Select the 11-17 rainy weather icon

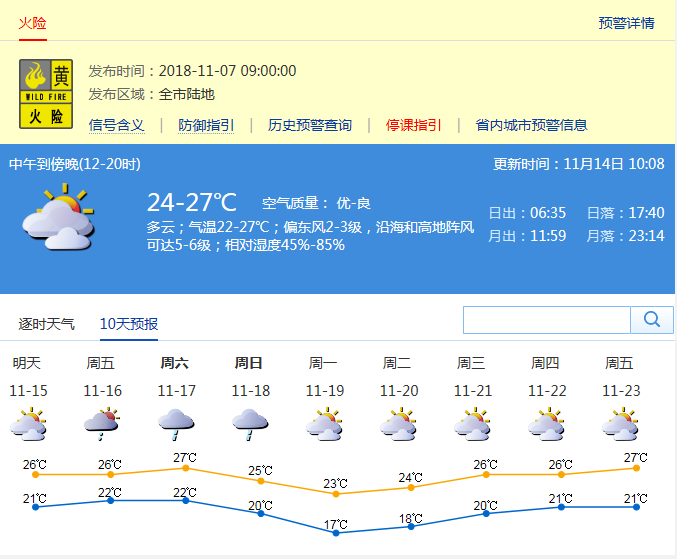(x=176, y=424)
